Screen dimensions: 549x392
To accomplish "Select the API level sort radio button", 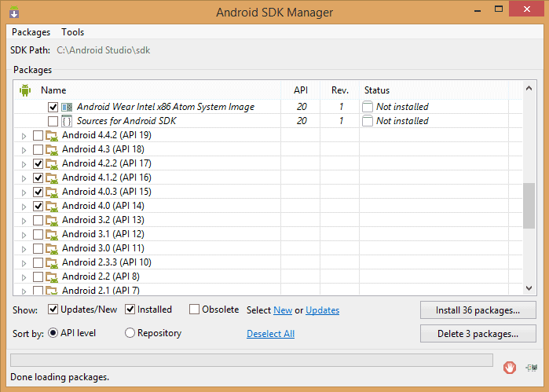I will (x=53, y=333).
